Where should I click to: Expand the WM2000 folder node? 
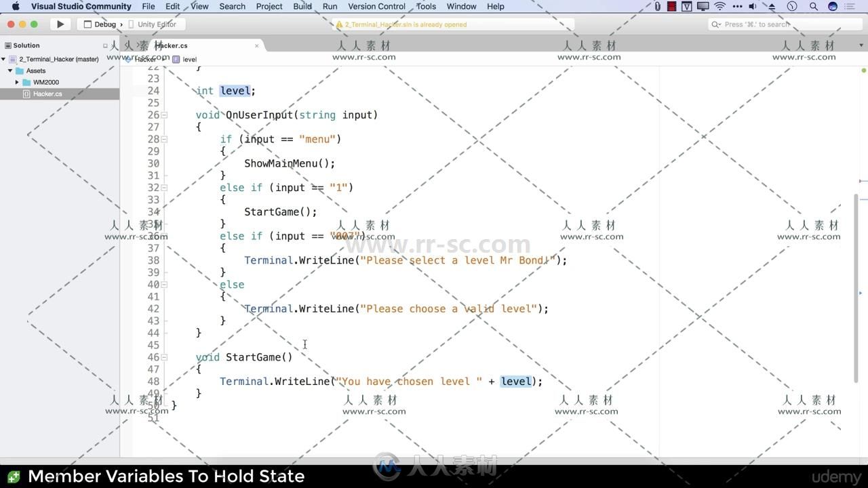point(17,82)
